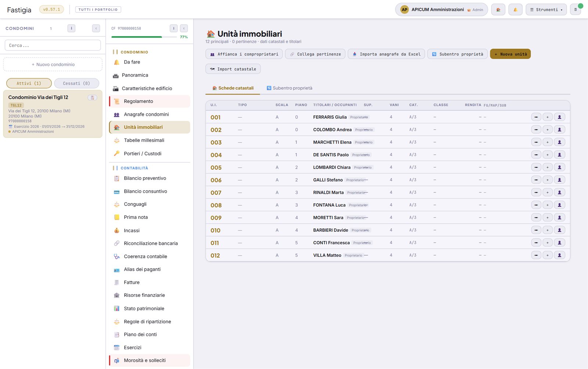The height and width of the screenshot is (369, 588).
Task: Click Nuova unità button
Action: (510, 54)
